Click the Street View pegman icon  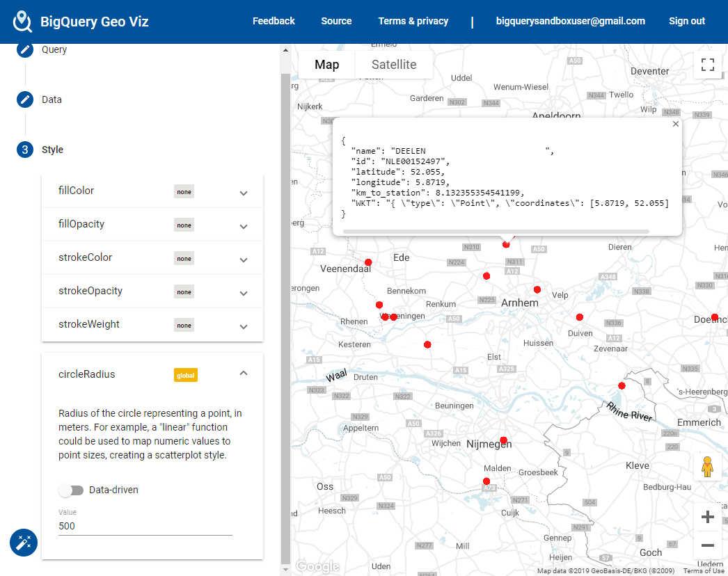pos(708,467)
